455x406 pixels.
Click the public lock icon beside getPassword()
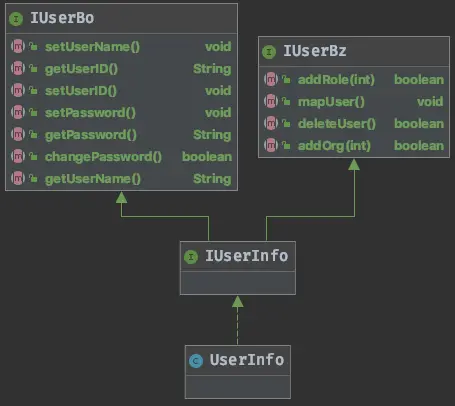click(33, 135)
